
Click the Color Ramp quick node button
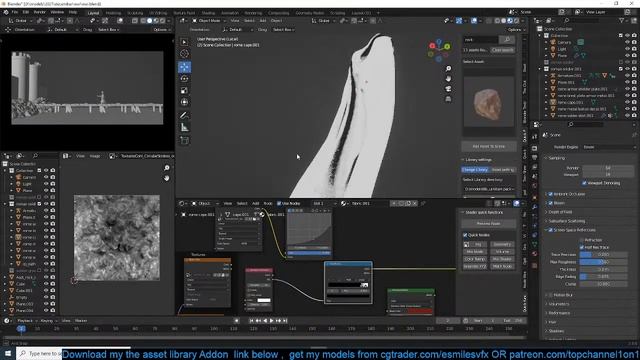tap(475, 259)
